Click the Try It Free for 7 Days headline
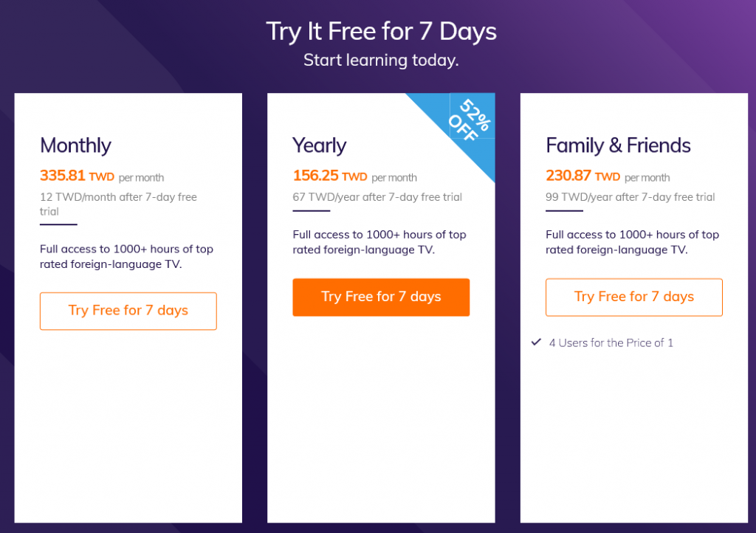756x533 pixels. pyautogui.click(x=381, y=32)
